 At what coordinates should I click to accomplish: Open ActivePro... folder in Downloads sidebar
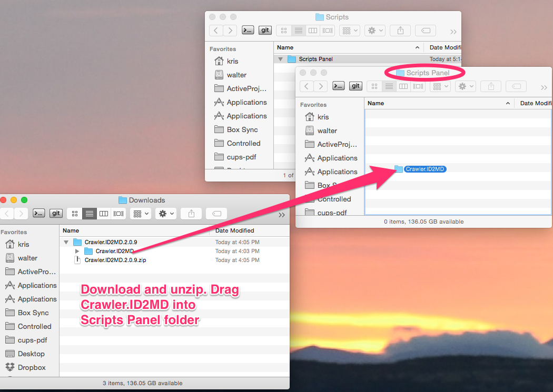37,272
